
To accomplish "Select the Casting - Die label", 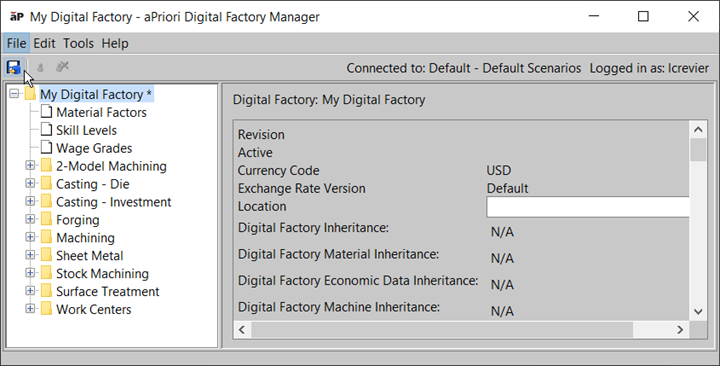I will pos(93,184).
